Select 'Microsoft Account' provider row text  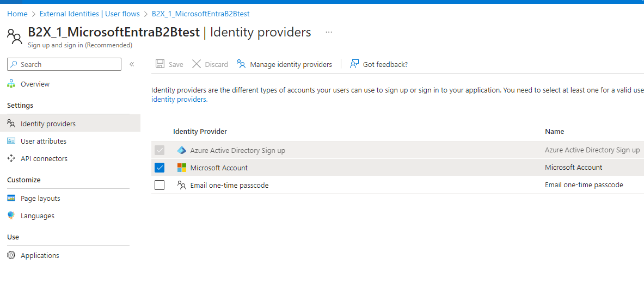pyautogui.click(x=219, y=168)
